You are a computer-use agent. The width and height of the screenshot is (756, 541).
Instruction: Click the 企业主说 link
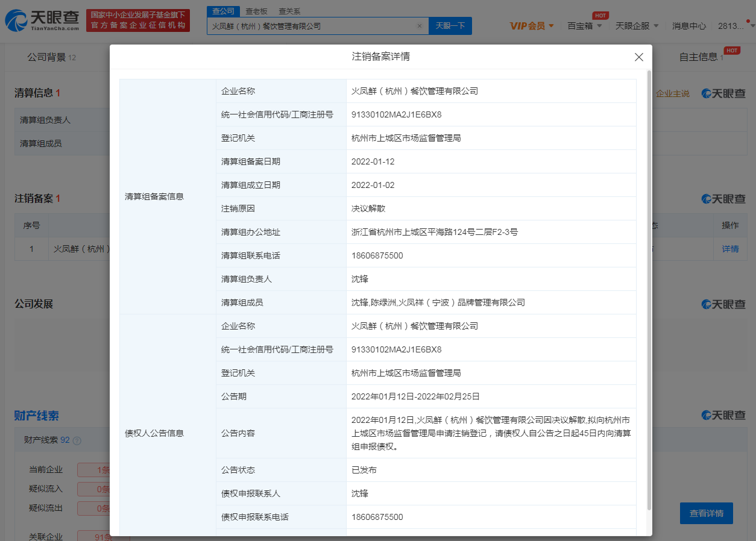(672, 94)
